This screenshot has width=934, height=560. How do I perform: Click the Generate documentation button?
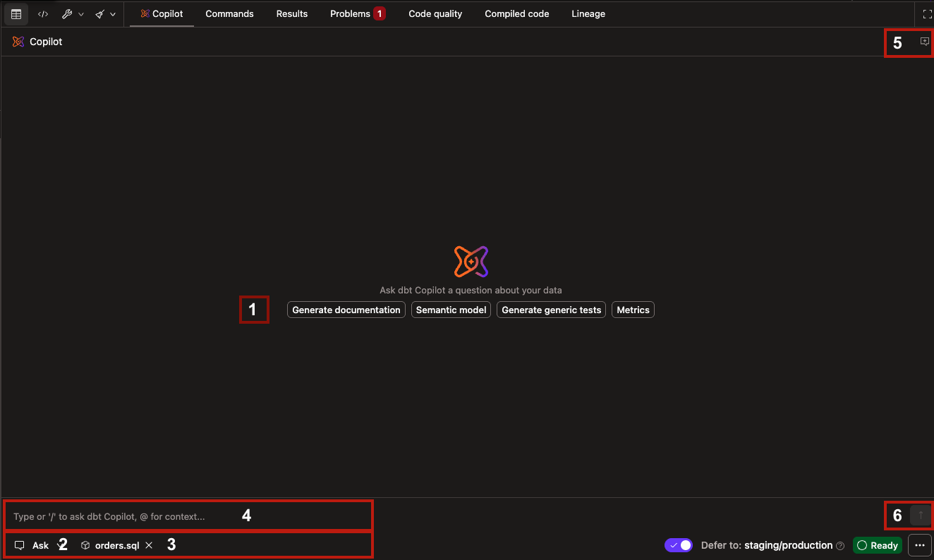coord(346,310)
